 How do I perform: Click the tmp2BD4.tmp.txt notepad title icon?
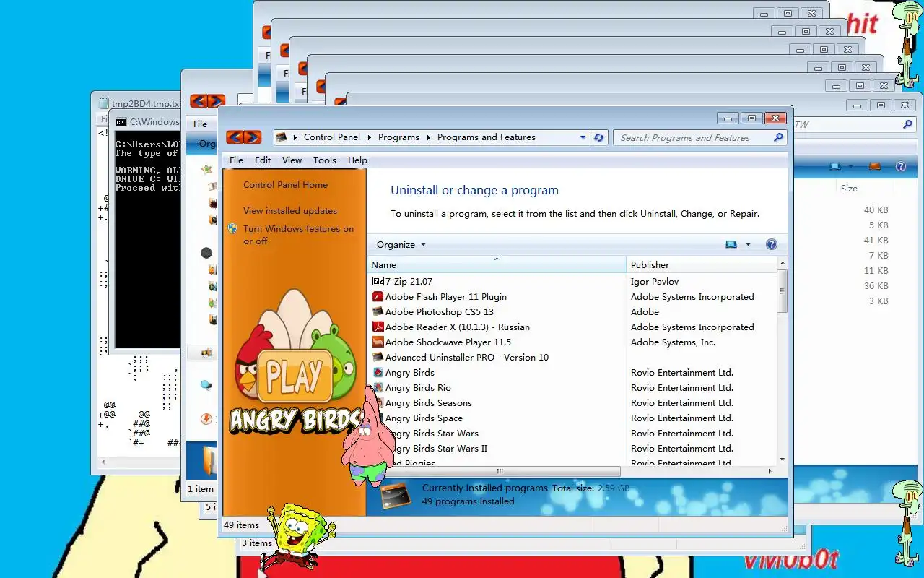coord(104,103)
